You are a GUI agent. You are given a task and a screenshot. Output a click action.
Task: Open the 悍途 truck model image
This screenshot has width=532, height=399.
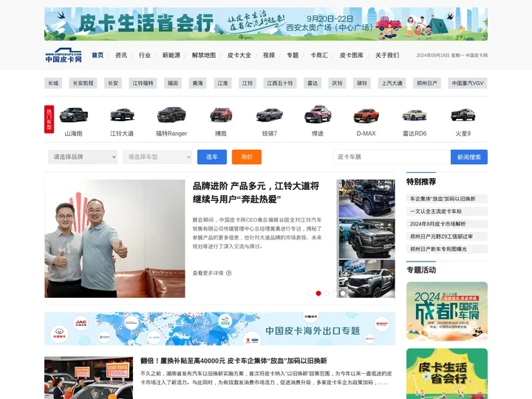point(318,115)
